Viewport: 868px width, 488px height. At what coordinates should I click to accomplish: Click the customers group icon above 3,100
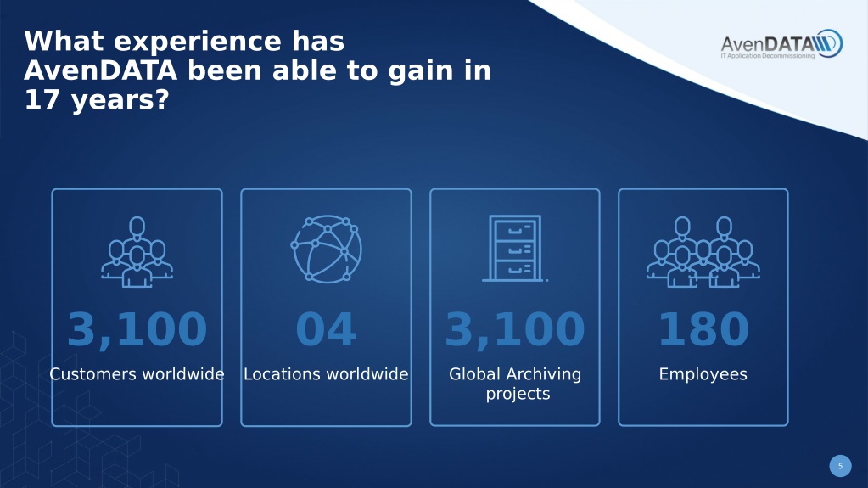[x=137, y=252]
